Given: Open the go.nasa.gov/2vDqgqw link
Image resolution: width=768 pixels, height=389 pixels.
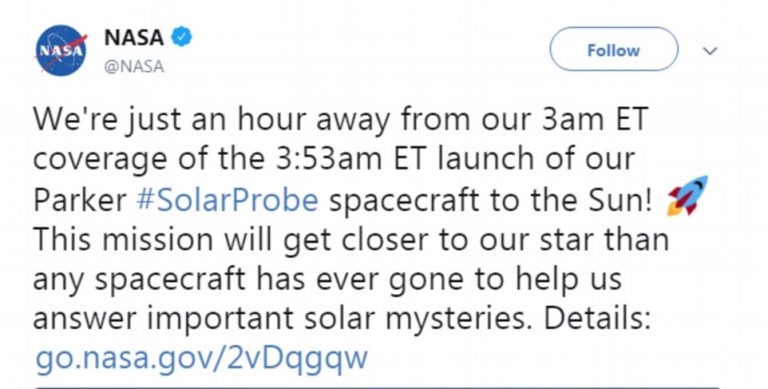Looking at the screenshot, I should [x=201, y=359].
